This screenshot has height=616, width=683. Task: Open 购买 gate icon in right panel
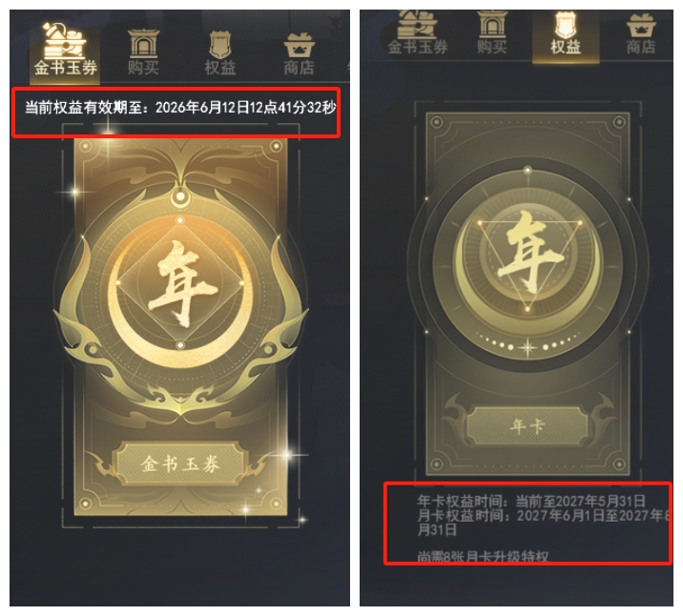point(492,25)
